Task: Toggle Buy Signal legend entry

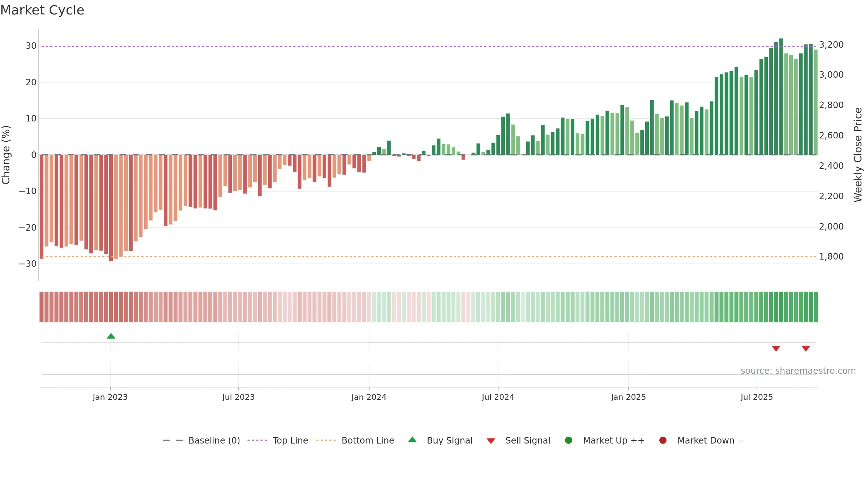Action: coord(440,441)
